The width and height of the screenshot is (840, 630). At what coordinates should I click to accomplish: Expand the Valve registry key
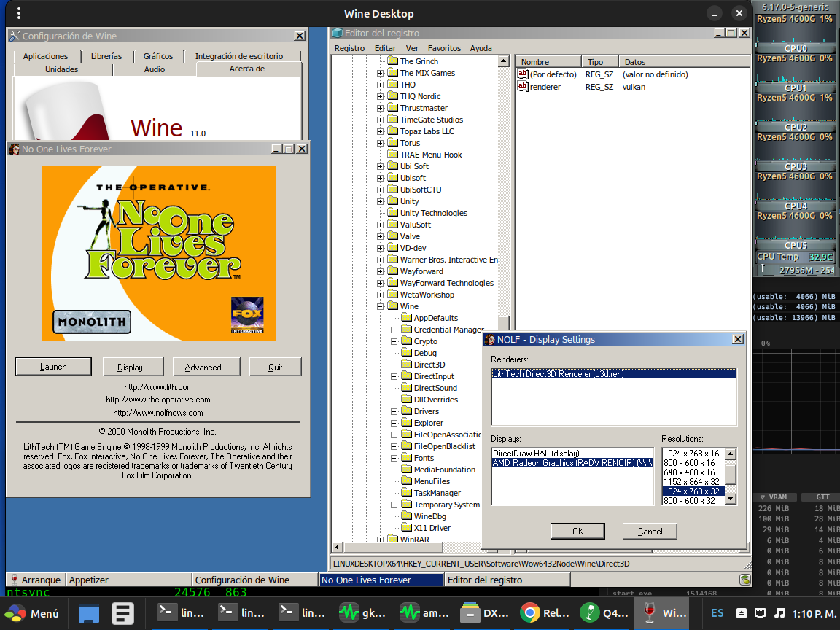point(380,236)
